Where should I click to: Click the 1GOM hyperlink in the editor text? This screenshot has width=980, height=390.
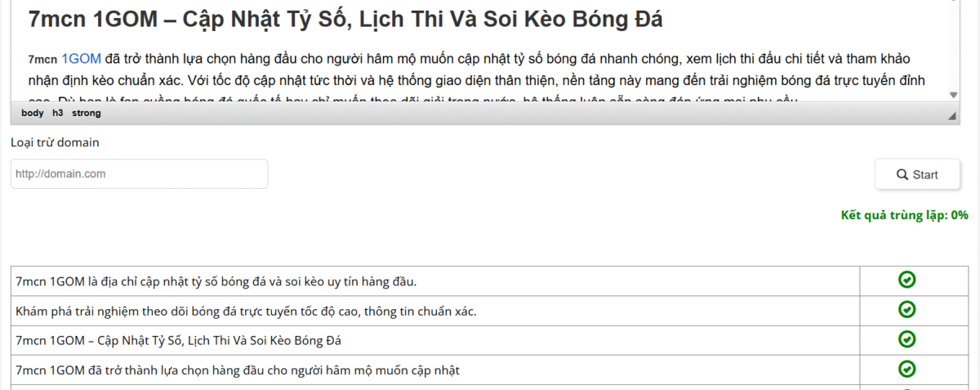coord(81,59)
